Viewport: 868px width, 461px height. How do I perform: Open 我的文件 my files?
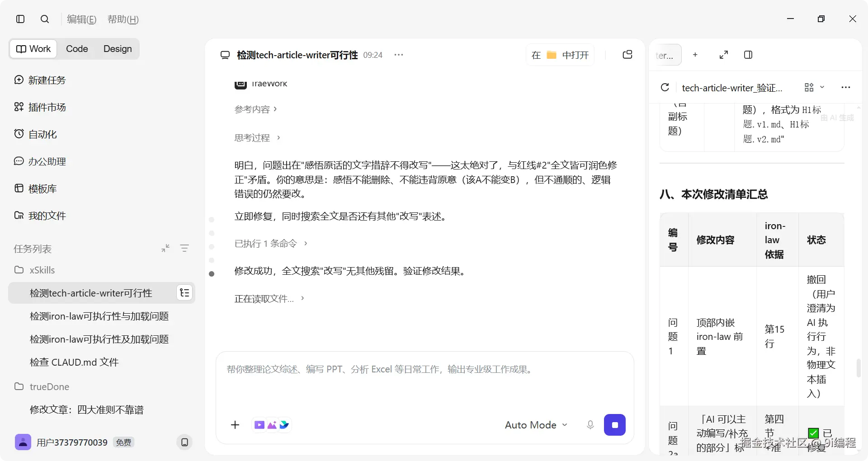coord(40,216)
